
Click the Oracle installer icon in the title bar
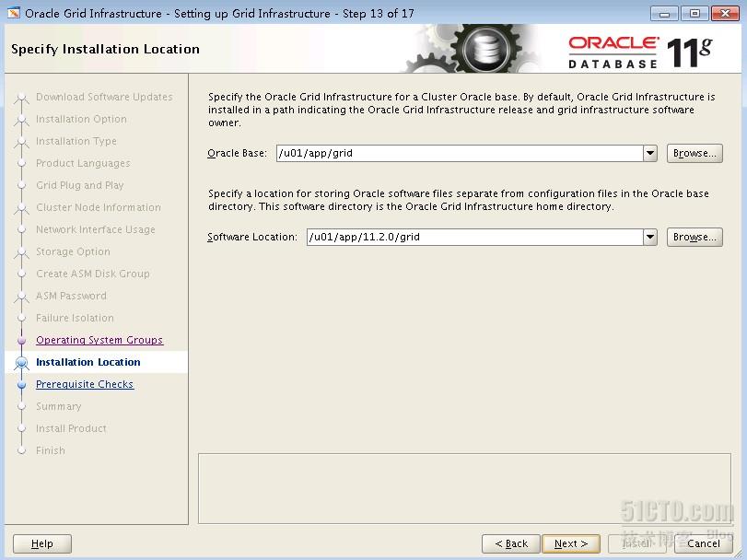14,13
